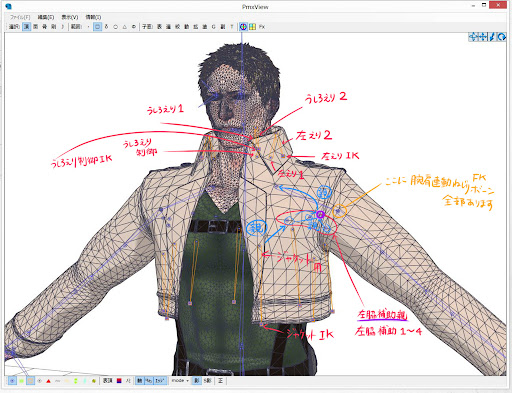The width and height of the screenshot is (512, 393).
Task: Select the box range selection icon
Action: pos(97,27)
